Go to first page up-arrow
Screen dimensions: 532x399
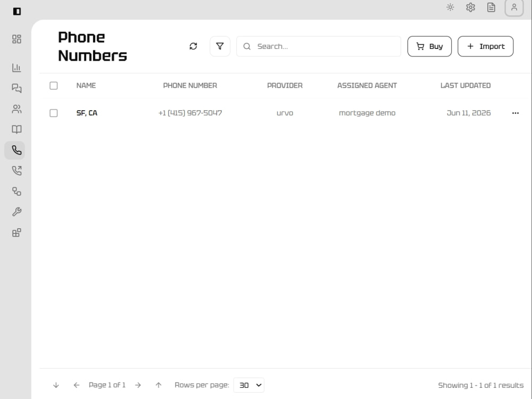coord(159,385)
